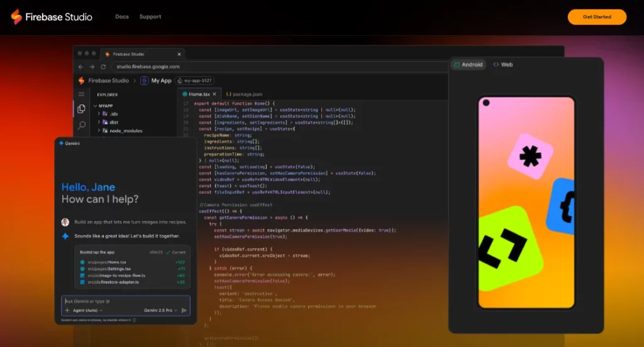This screenshot has width=644, height=347.
Task: Switch preview to Android tab
Action: [x=468, y=64]
